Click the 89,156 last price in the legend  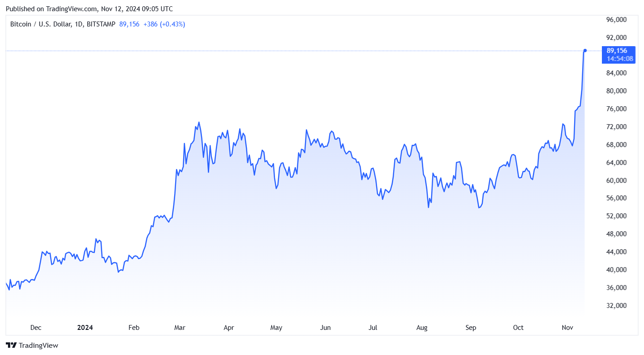(x=129, y=24)
